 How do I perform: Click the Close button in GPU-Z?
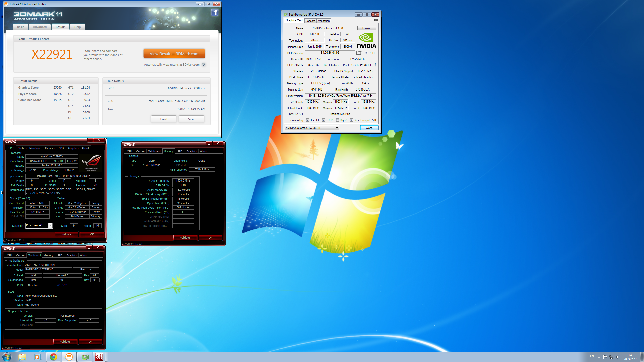click(x=369, y=128)
